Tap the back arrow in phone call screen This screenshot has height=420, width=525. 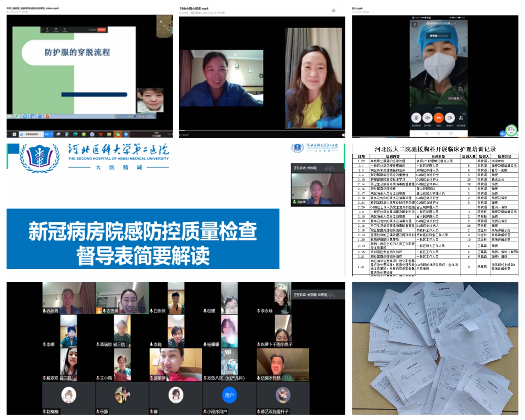pyautogui.click(x=415, y=25)
